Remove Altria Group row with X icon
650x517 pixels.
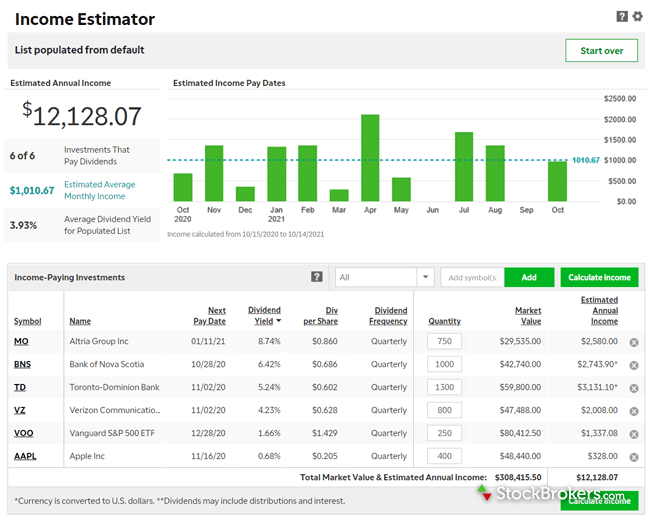coord(634,342)
